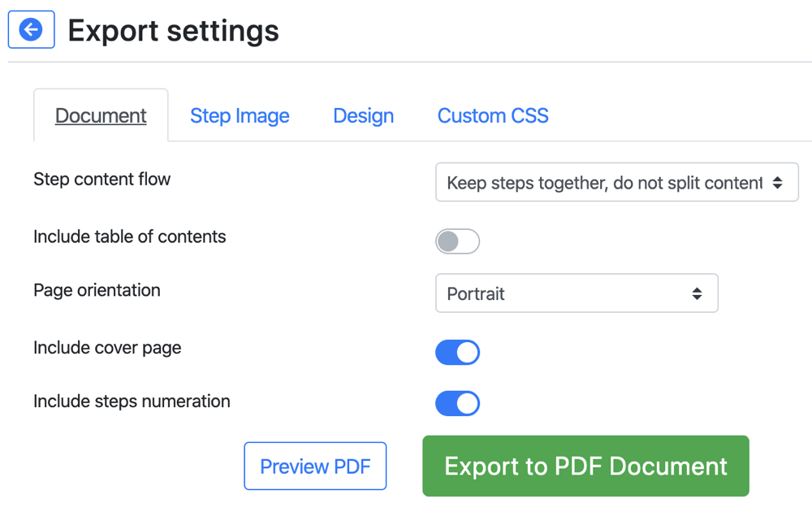The height and width of the screenshot is (512, 812).
Task: Click the 'Step content flow' label text
Action: point(101,179)
